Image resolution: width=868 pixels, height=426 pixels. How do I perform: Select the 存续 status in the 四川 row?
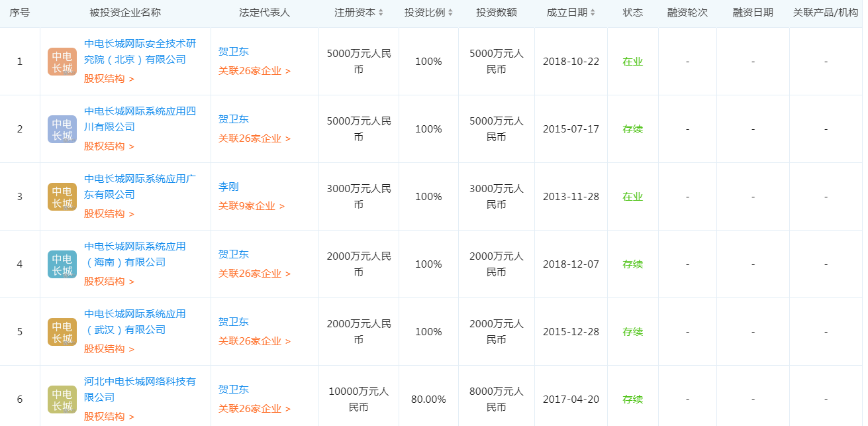click(633, 129)
